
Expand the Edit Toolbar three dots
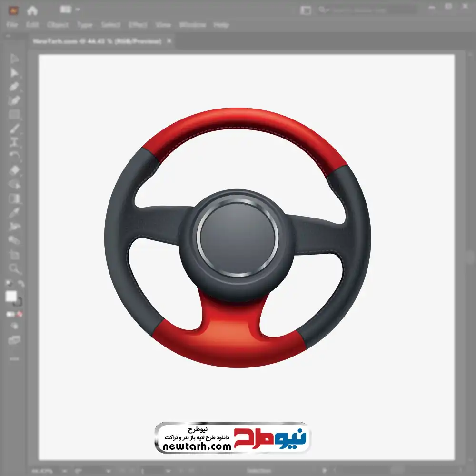coord(14,358)
